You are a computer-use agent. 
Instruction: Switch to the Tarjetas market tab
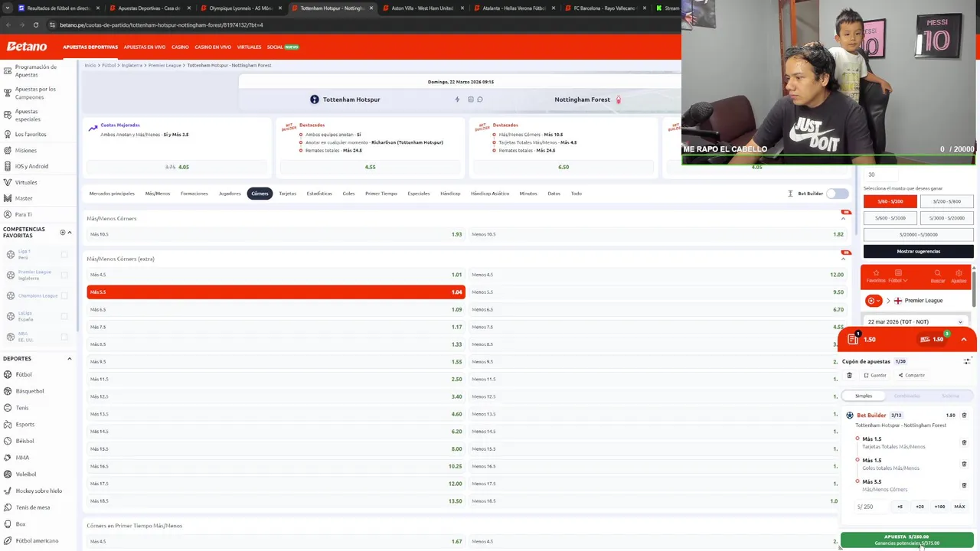pyautogui.click(x=287, y=194)
